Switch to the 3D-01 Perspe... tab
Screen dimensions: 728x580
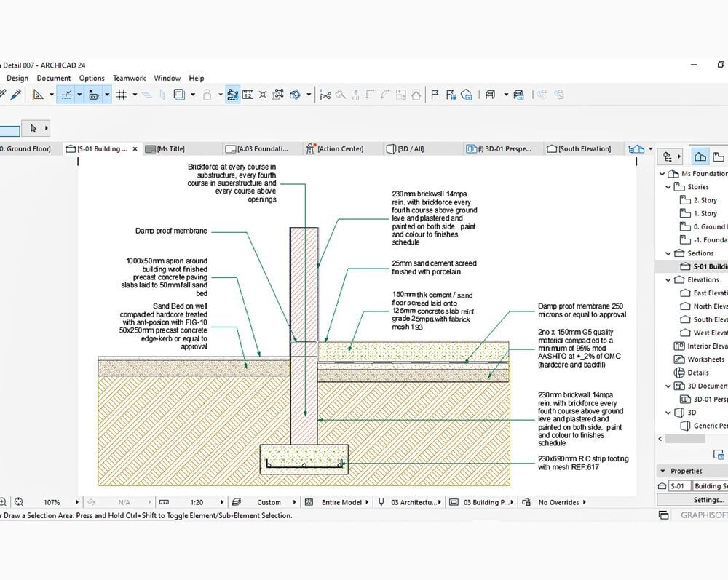(505, 149)
